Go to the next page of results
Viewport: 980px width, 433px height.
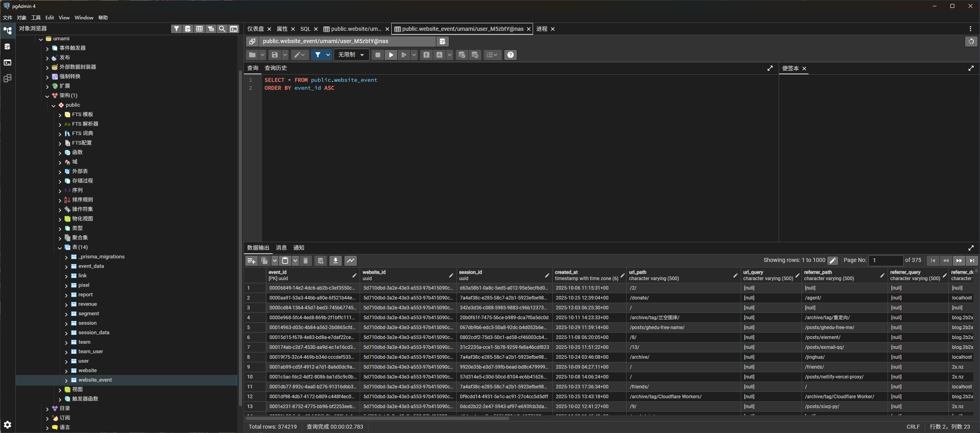pyautogui.click(x=959, y=261)
